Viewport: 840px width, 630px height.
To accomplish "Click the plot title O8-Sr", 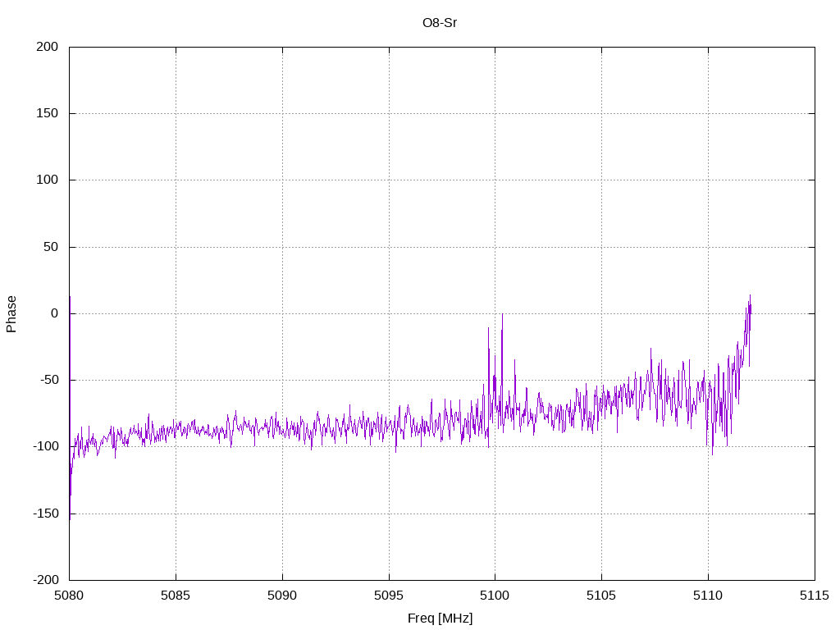I will tap(440, 23).
